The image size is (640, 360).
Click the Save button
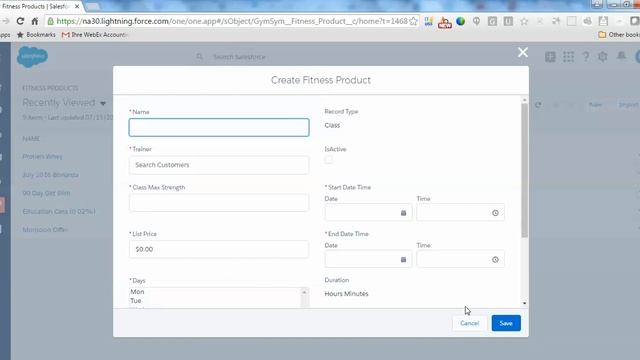[506, 323]
